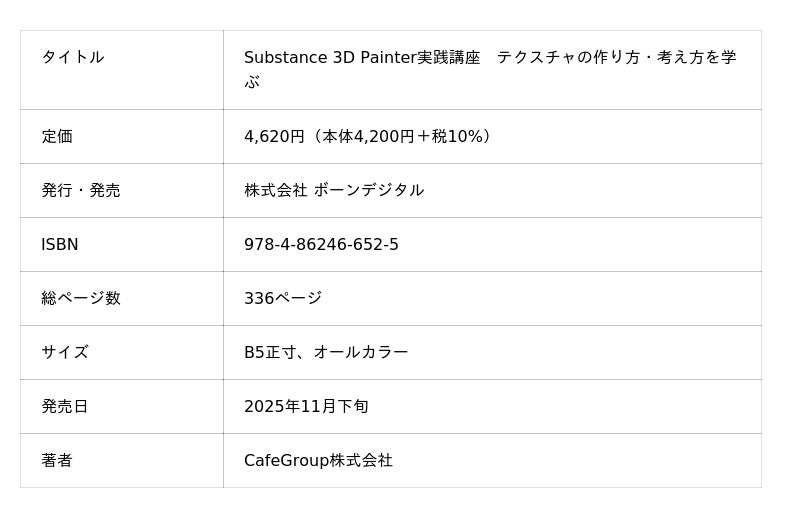Viewport: 800px width, 518px height.
Task: Click the 総ページ数 label cell
Action: click(80, 299)
